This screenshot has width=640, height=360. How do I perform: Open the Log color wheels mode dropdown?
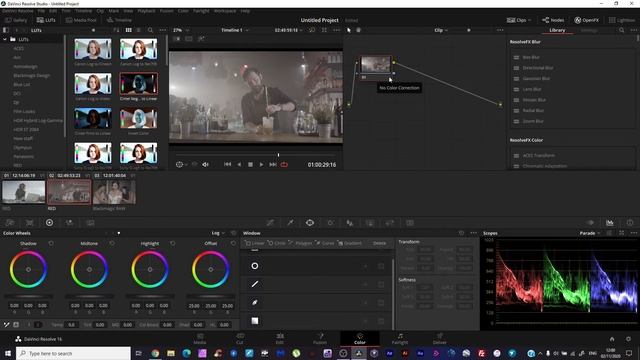click(x=218, y=233)
